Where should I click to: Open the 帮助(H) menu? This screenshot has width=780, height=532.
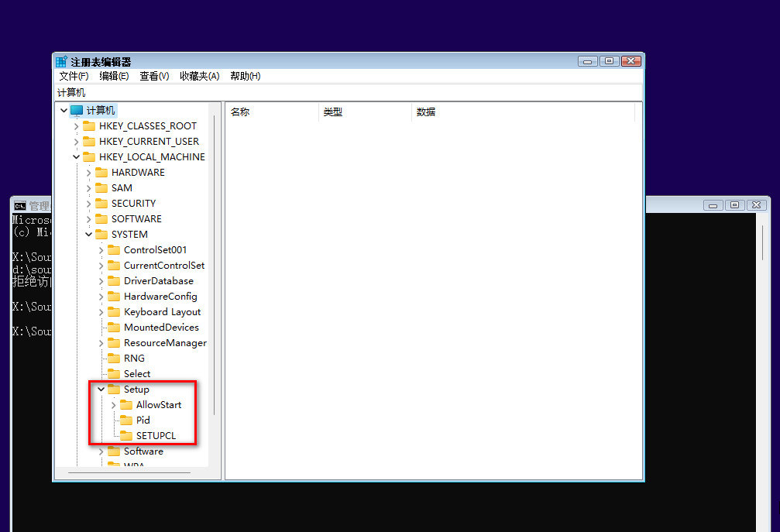tap(246, 76)
